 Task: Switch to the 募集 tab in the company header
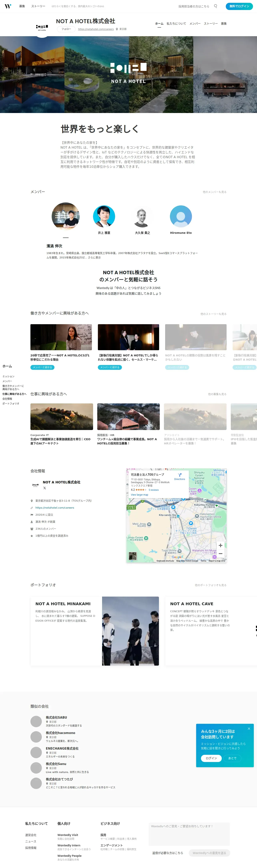tap(224, 24)
